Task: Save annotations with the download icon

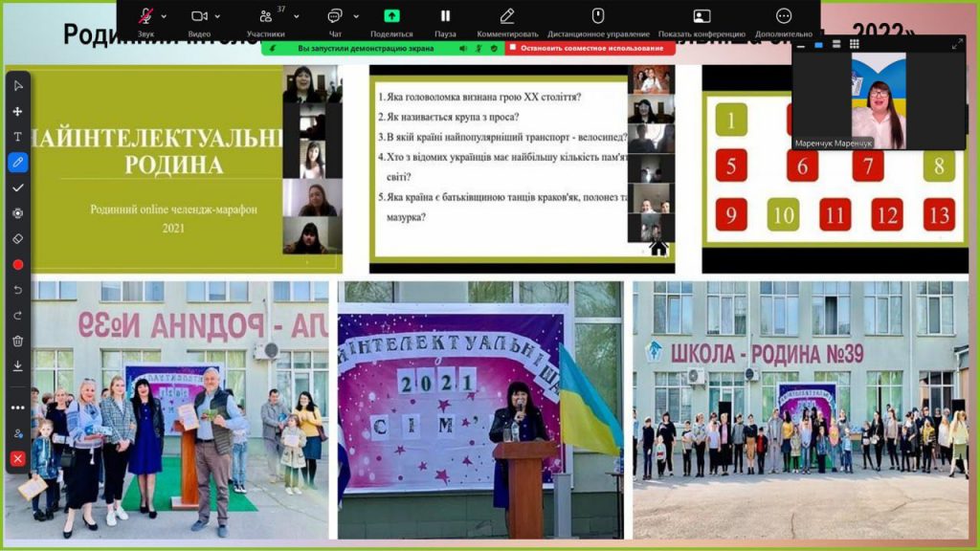Action: (x=17, y=365)
